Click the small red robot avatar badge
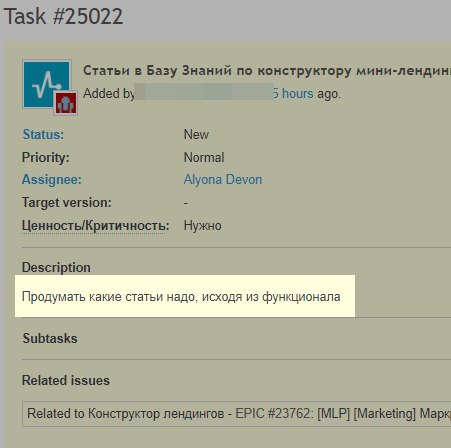The image size is (451, 448). (x=66, y=103)
